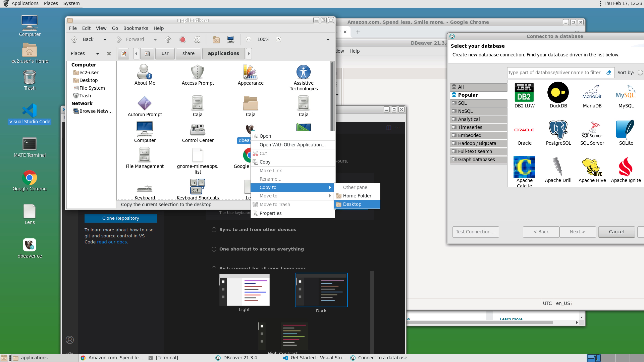The height and width of the screenshot is (362, 644).
Task: Pick the Light theme thumbnail
Action: (x=244, y=290)
